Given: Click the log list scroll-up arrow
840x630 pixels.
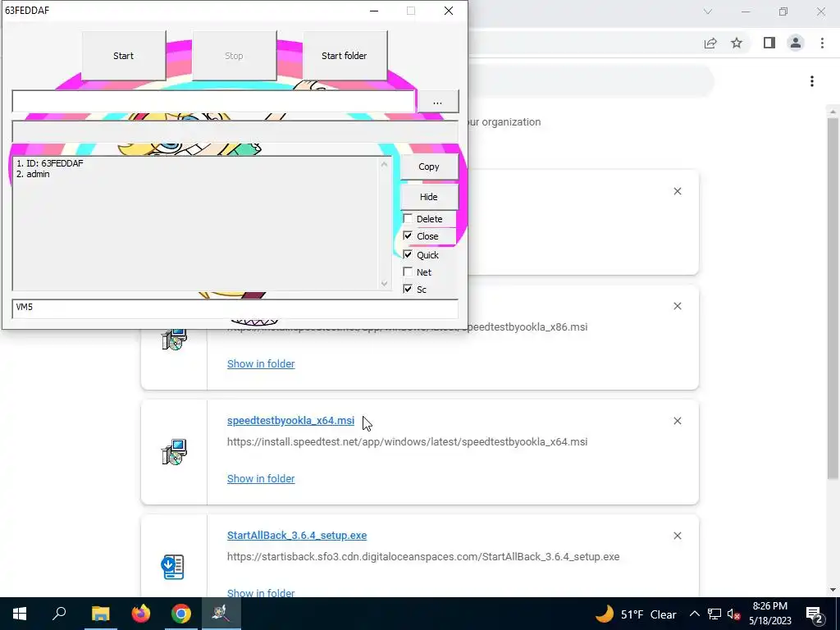Looking at the screenshot, I should coord(384,164).
